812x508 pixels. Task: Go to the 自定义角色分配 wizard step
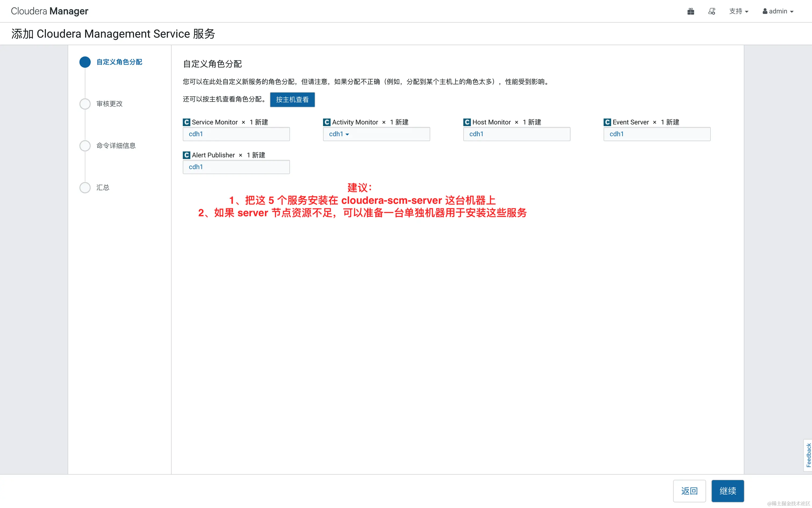point(119,62)
